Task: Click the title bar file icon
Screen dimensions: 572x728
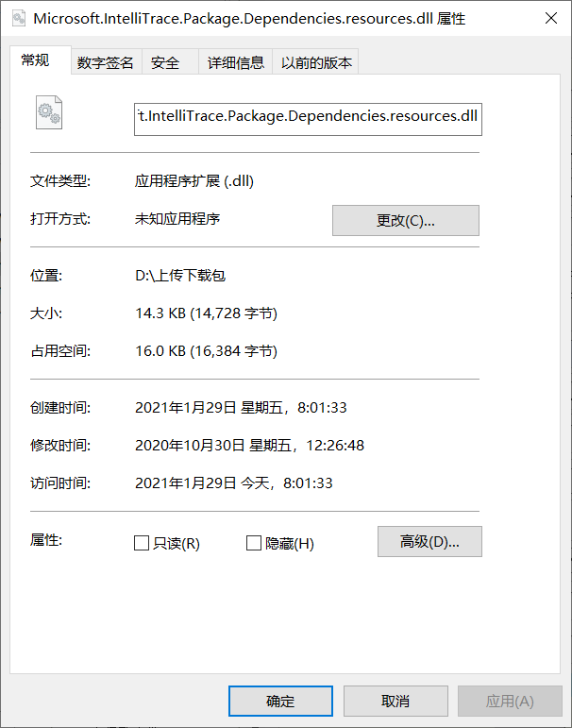Action: pos(19,19)
